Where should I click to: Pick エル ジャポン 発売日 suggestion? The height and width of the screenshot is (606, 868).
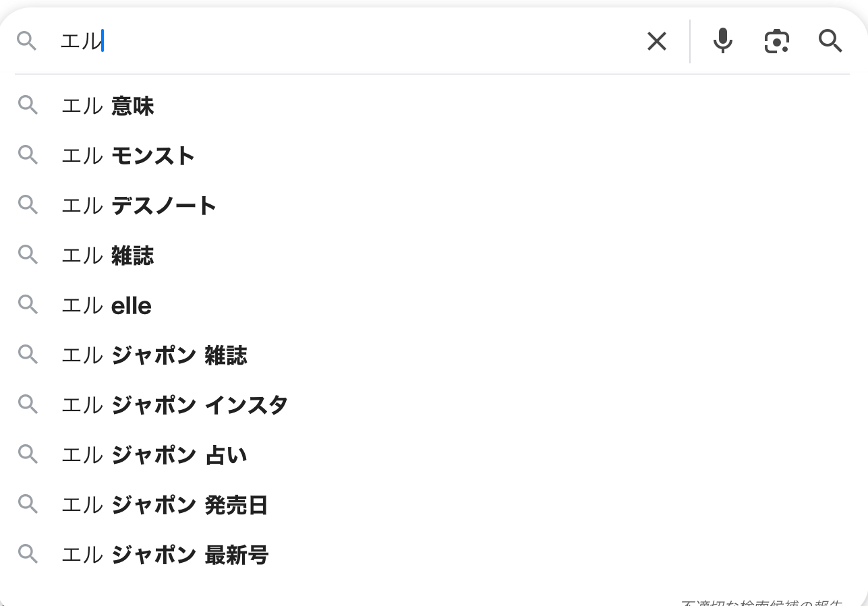165,505
